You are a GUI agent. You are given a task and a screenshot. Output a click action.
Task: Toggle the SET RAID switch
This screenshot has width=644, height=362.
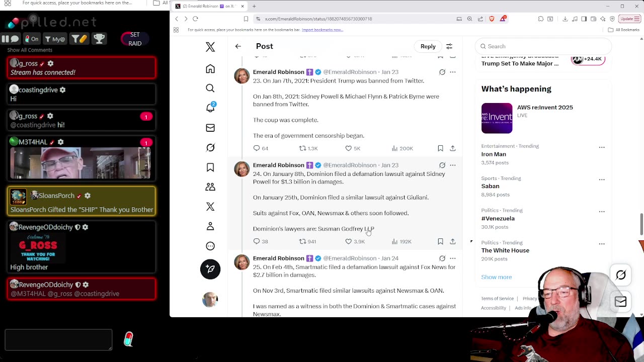(134, 39)
